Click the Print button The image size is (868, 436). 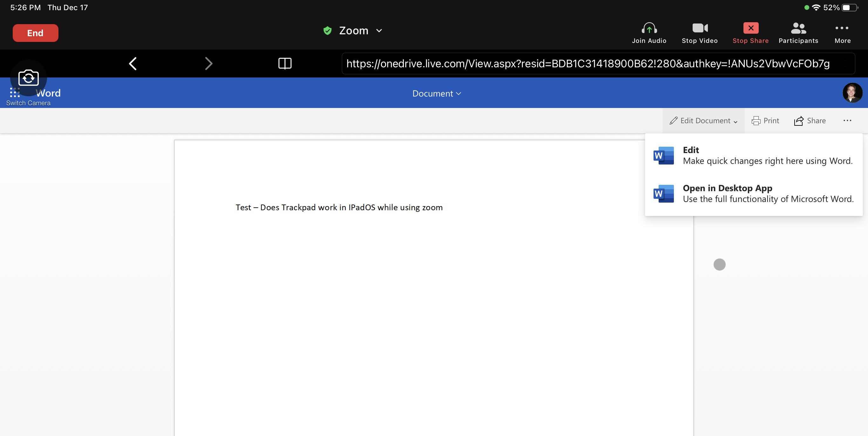[x=765, y=121]
